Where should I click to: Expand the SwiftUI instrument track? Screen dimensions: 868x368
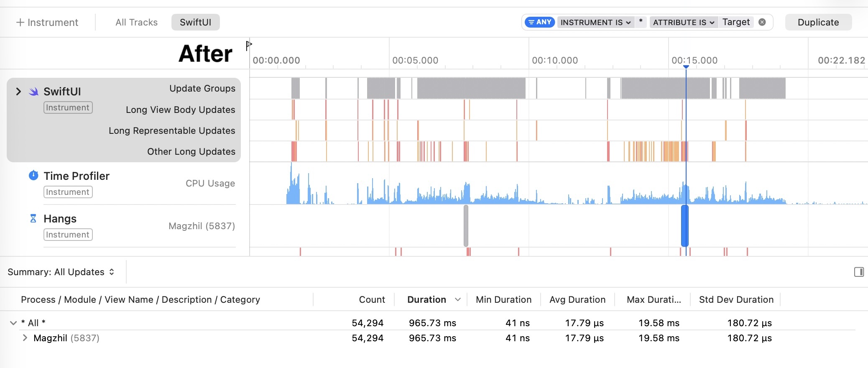point(18,91)
